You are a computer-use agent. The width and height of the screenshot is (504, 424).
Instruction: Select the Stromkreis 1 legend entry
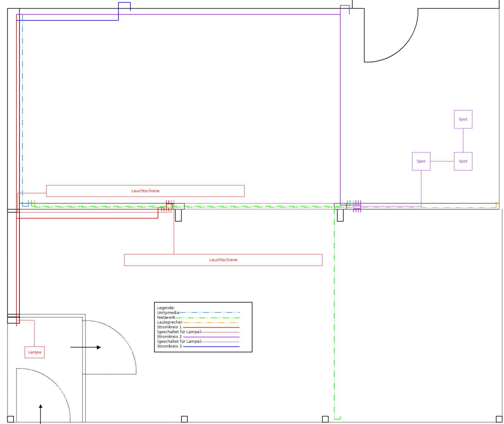coord(169,327)
